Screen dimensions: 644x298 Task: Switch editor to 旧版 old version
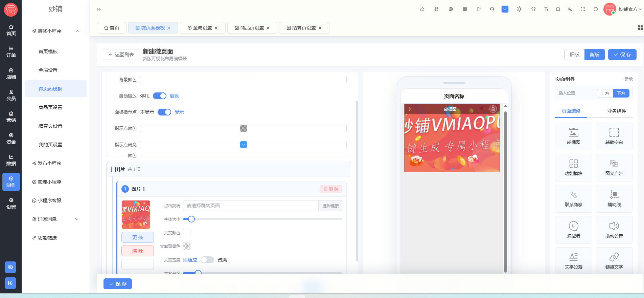(x=574, y=55)
